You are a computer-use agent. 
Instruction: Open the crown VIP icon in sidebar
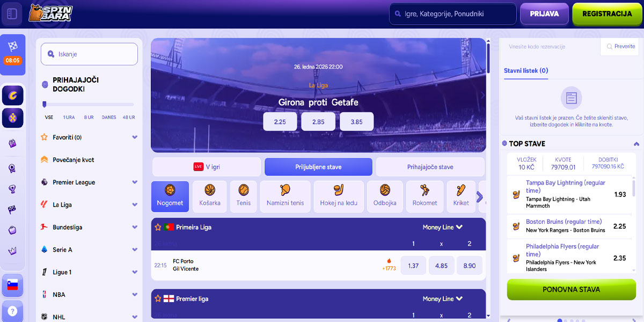pos(12,251)
